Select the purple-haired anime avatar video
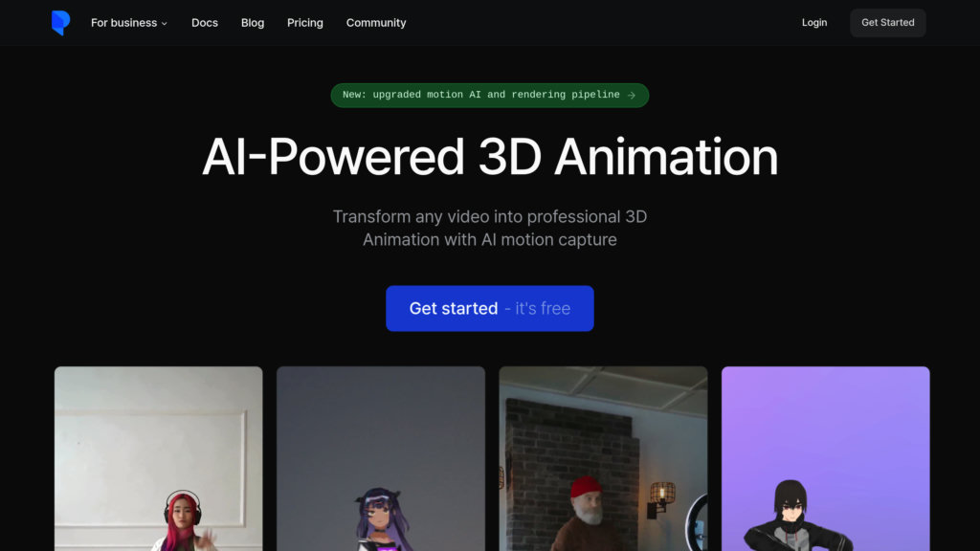The height and width of the screenshot is (551, 980). (x=381, y=458)
